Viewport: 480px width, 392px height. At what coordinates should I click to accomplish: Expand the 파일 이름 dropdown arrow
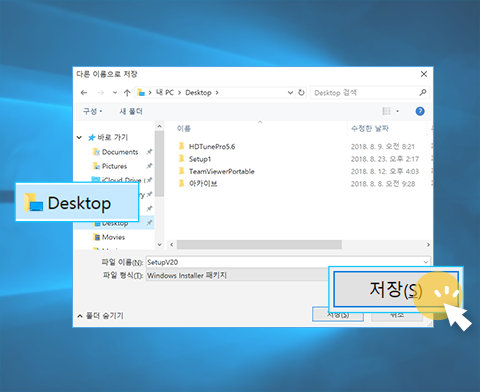(426, 262)
